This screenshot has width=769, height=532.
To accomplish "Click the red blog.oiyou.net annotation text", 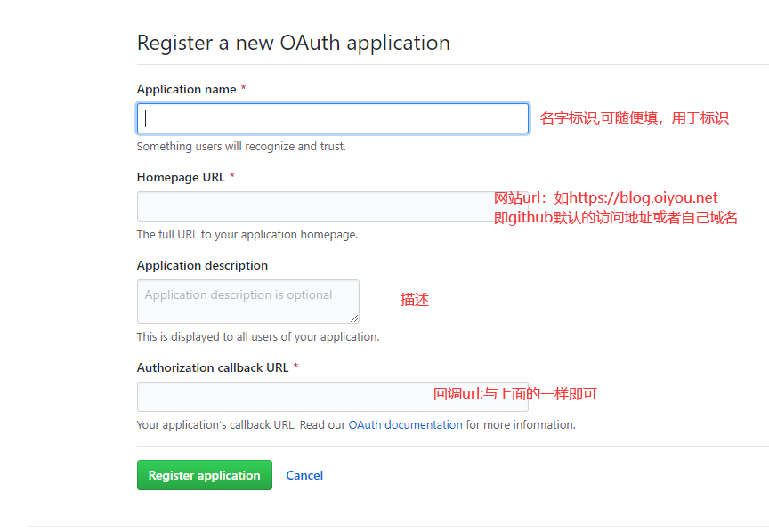I will (x=605, y=197).
